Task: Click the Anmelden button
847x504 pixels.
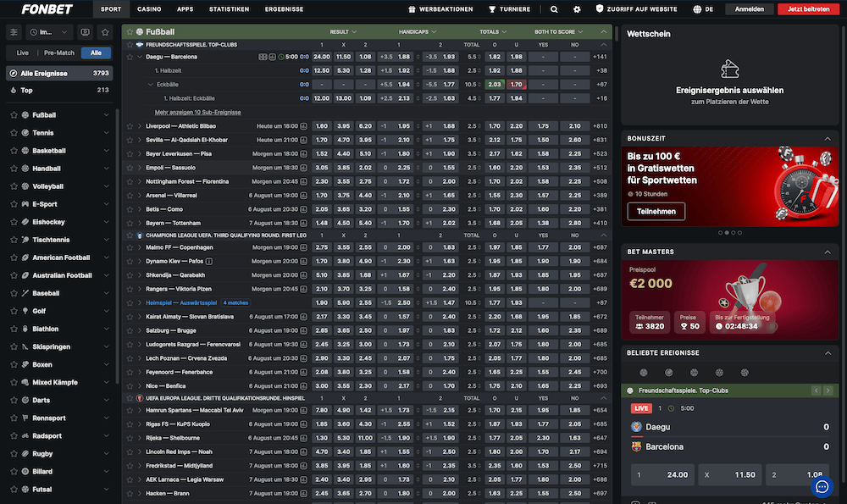Action: coord(750,9)
